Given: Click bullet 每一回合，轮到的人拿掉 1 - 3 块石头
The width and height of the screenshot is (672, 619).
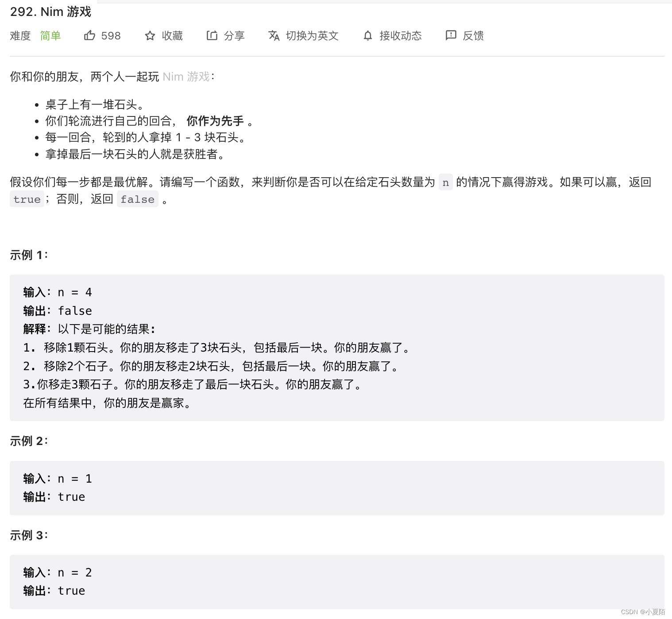Looking at the screenshot, I should (146, 137).
